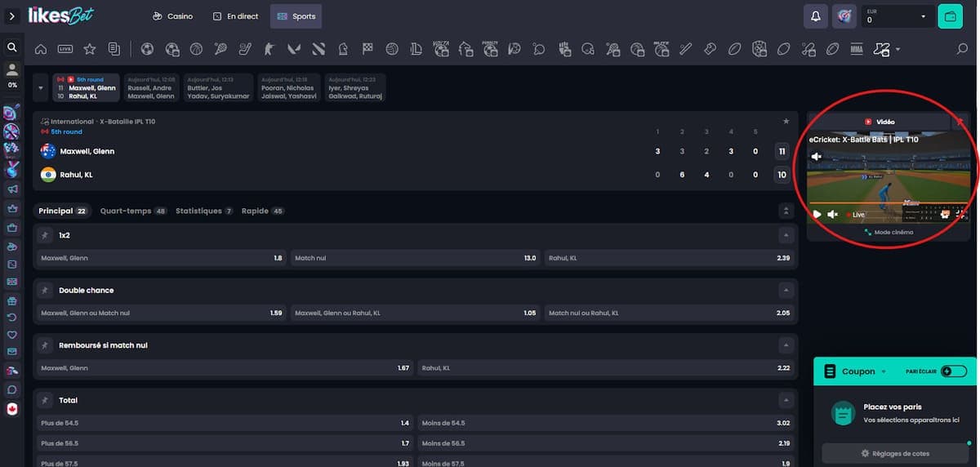Collapse the 1x2 market section
The width and height of the screenshot is (980, 467).
point(786,235)
